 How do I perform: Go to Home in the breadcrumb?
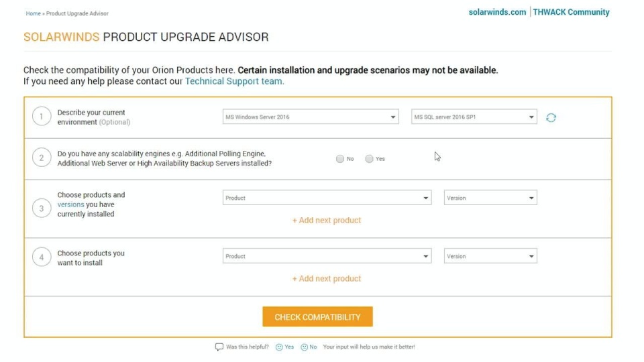[33, 13]
